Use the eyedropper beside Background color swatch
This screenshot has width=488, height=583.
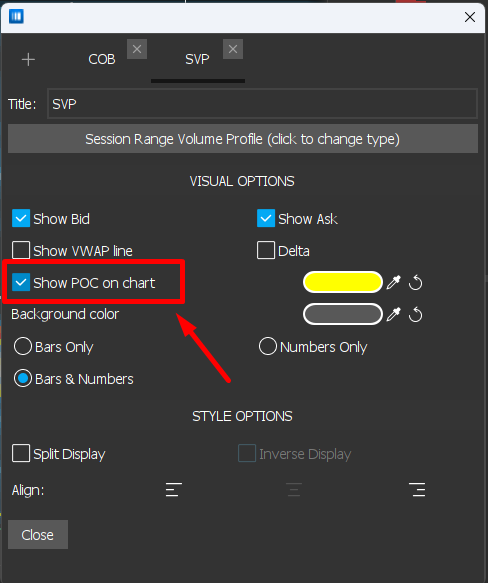[394, 315]
